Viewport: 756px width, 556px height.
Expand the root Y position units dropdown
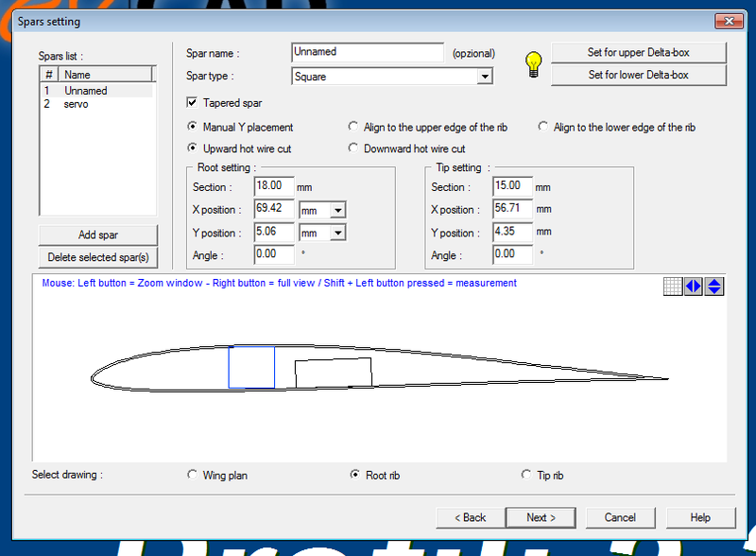tap(338, 233)
